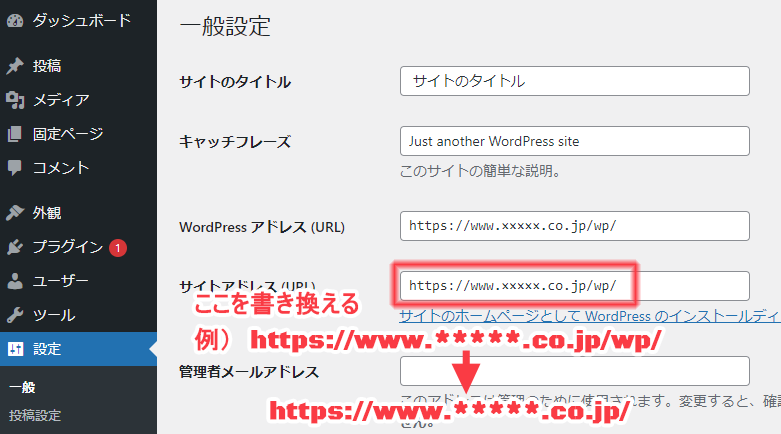The width and height of the screenshot is (781, 434).
Task: Click the 一般設定 page heading
Action: pos(225,26)
